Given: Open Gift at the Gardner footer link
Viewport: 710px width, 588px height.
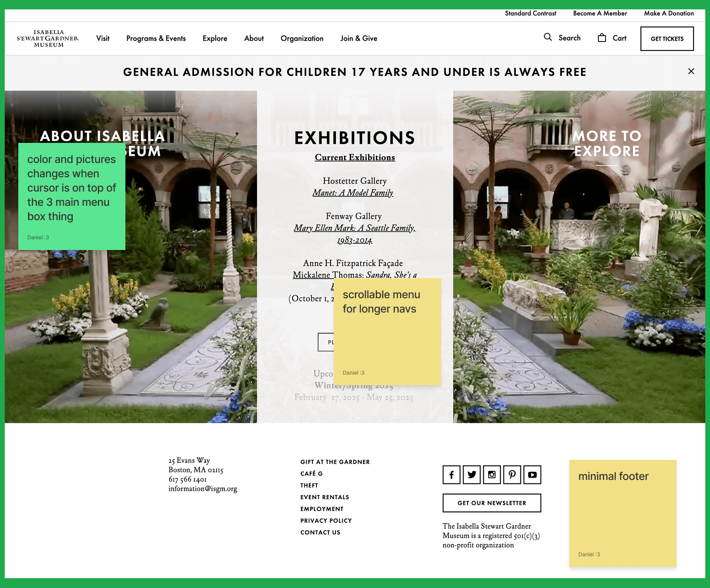Looking at the screenshot, I should (x=335, y=462).
